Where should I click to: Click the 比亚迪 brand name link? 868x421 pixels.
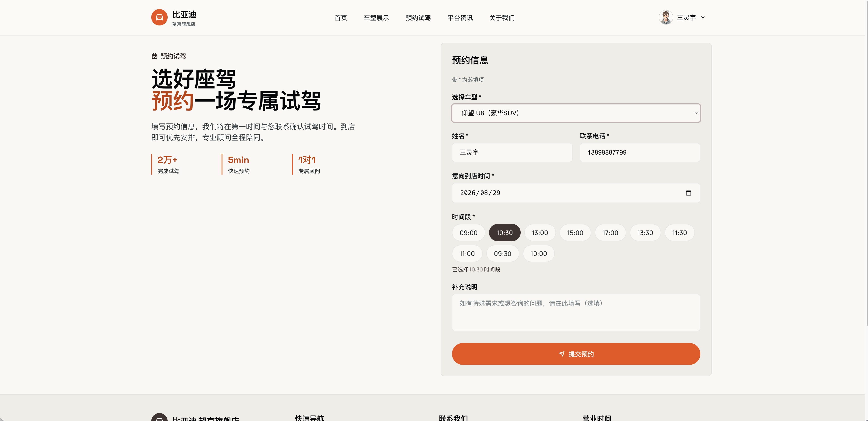[184, 15]
